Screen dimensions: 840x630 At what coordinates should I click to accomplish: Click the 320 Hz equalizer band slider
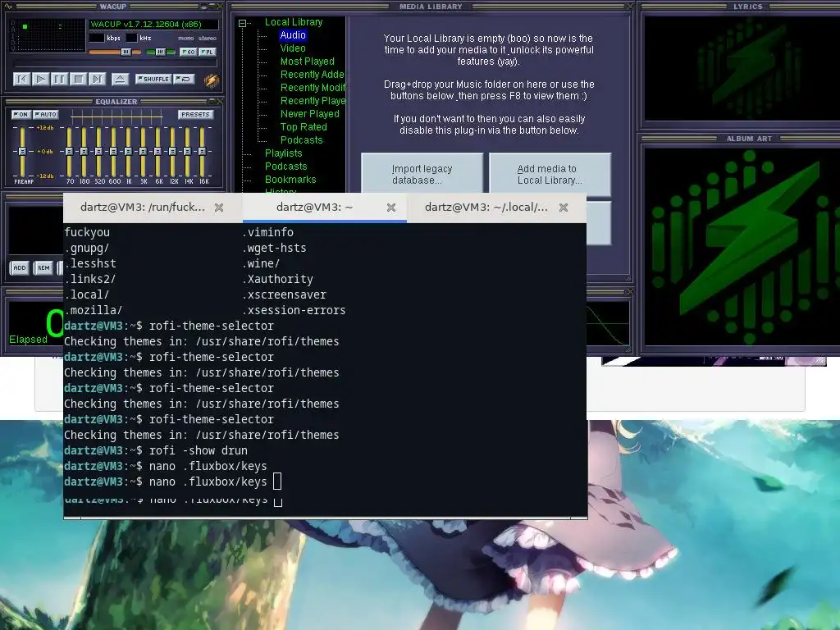(98, 152)
